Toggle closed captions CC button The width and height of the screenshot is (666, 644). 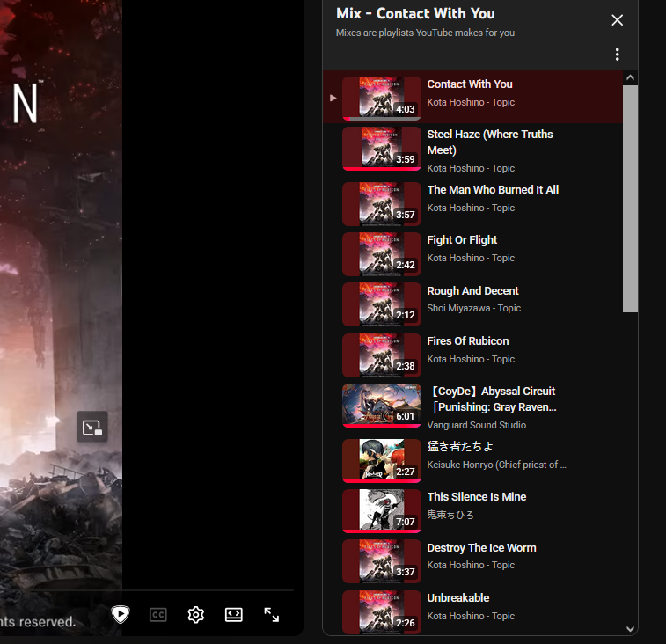(158, 615)
